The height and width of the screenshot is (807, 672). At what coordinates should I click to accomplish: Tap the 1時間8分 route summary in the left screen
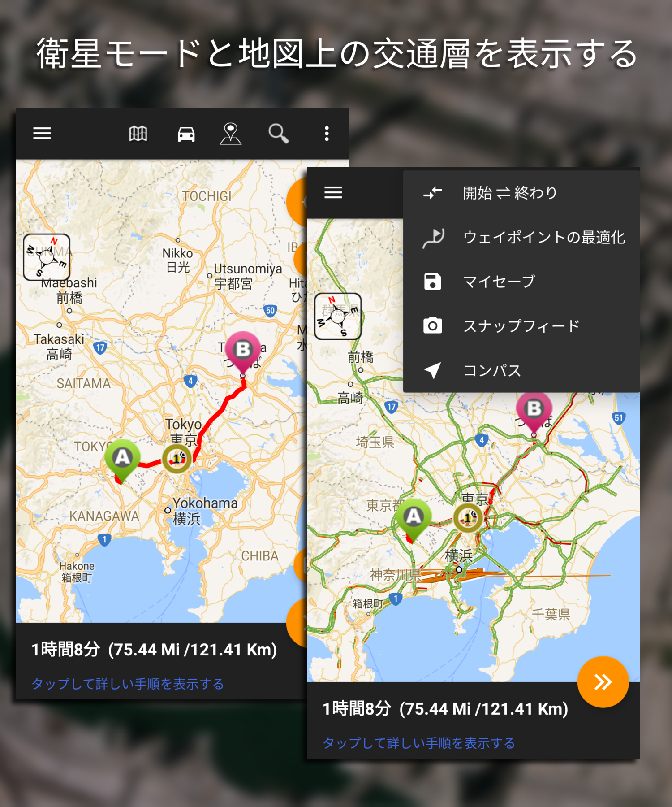[x=154, y=649]
